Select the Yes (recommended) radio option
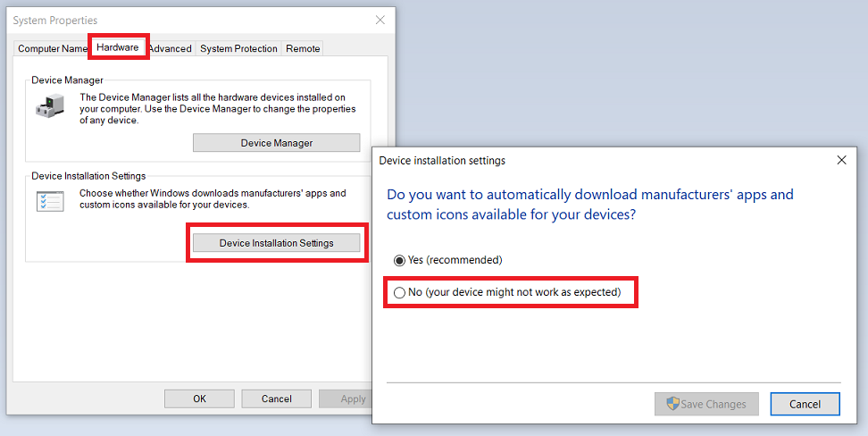The width and height of the screenshot is (868, 436). coord(399,260)
